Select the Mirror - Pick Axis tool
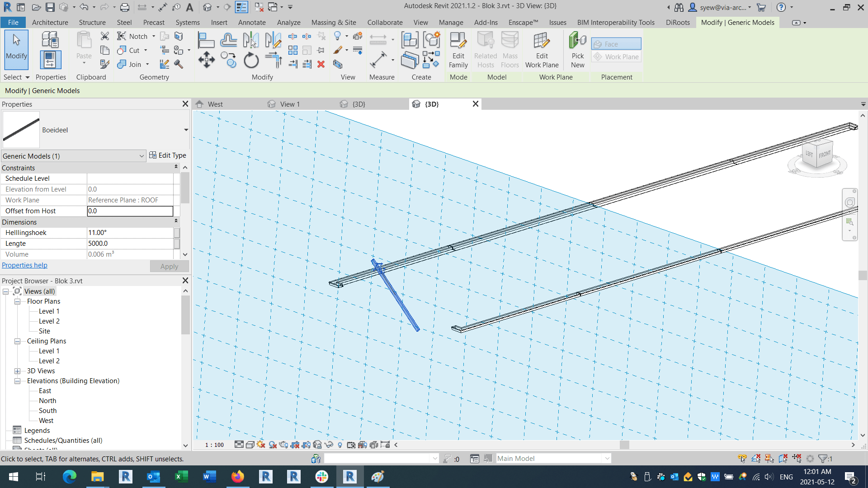The image size is (868, 488). [250, 40]
